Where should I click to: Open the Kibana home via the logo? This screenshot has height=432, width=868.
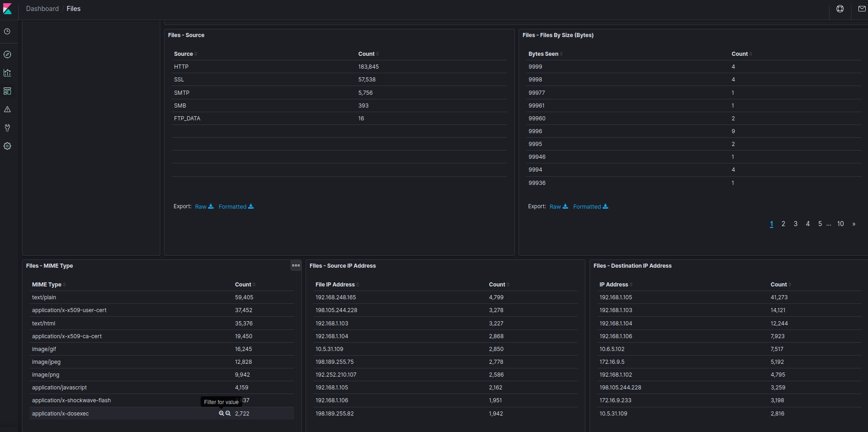click(7, 8)
